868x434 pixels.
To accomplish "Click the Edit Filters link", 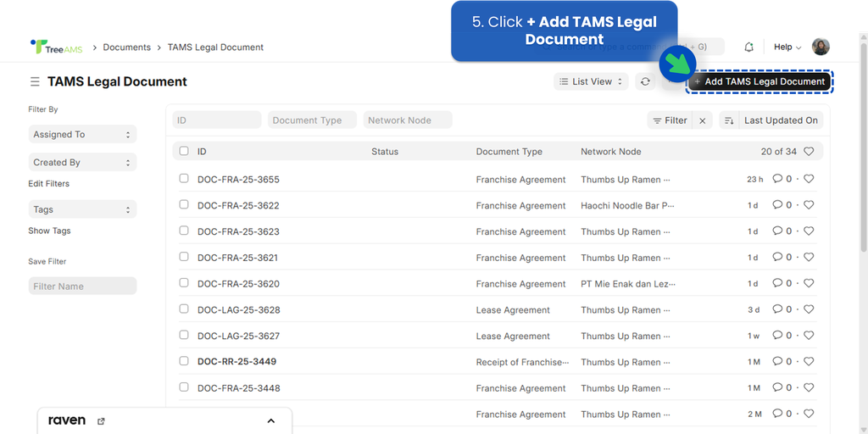I will [x=49, y=184].
